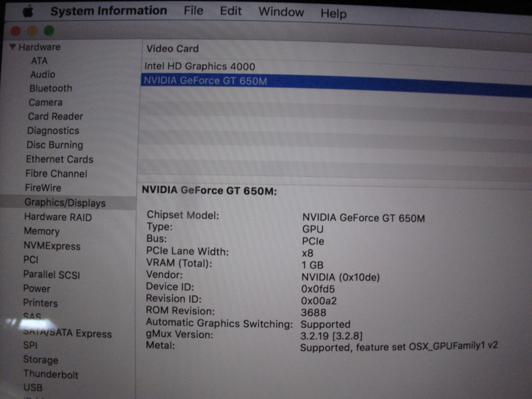Click the Video Card column header
The height and width of the screenshot is (399, 532).
172,49
